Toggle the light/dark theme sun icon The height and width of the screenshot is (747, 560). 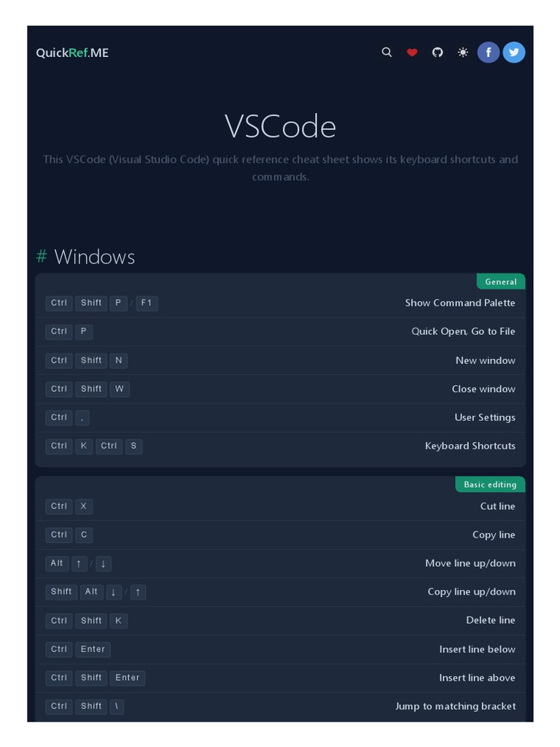tap(463, 53)
